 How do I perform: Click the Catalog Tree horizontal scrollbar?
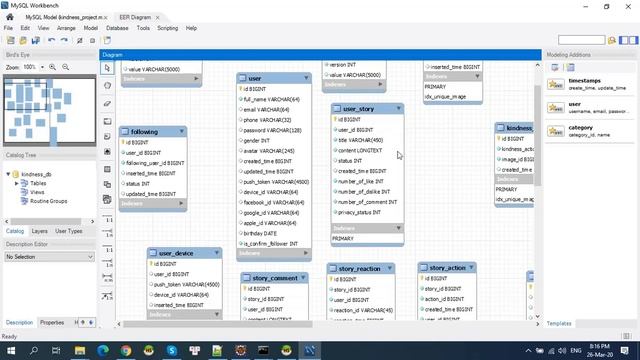pyautogui.click(x=46, y=221)
